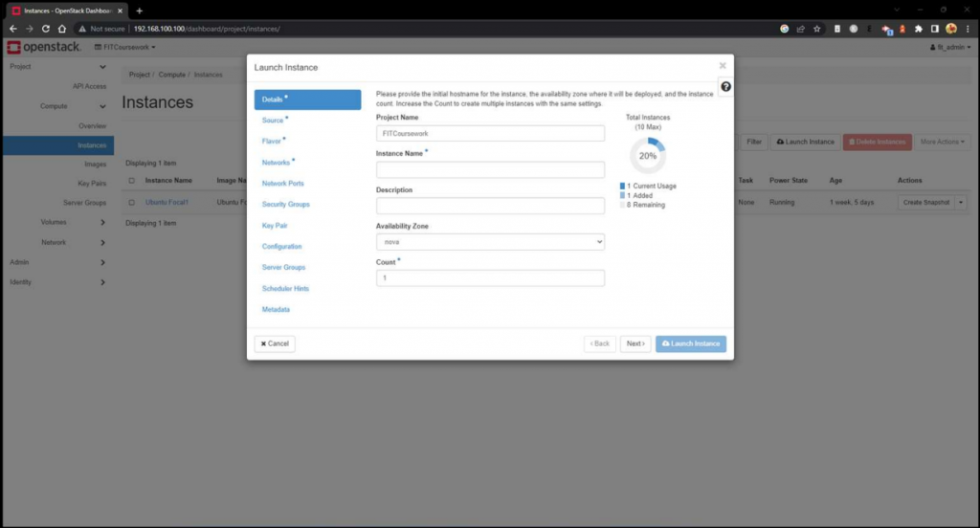Switch to the Source step

pos(274,121)
